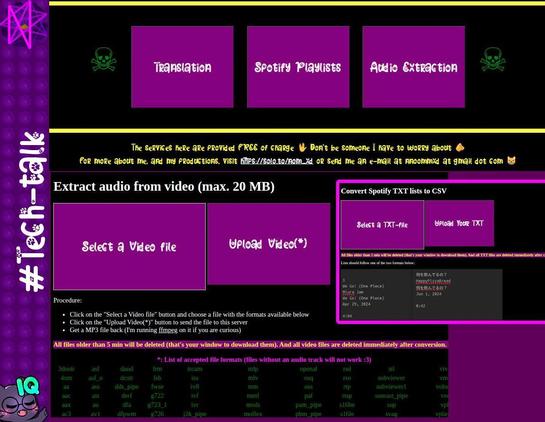Viewport: 545px width, 422px height.
Task: Click Select a TXT-file button
Action: (382, 225)
